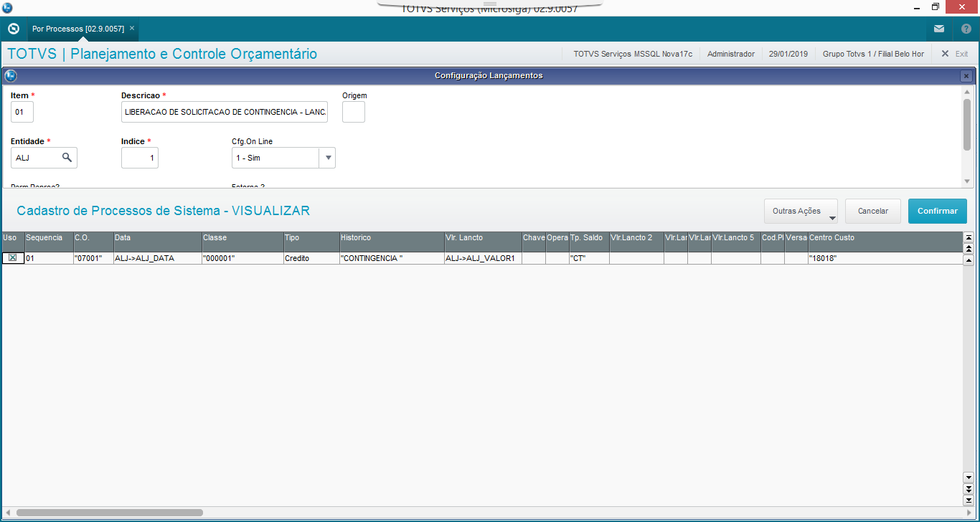Move the grid up one row with the single up arrow
The width and height of the screenshot is (980, 522).
[969, 260]
